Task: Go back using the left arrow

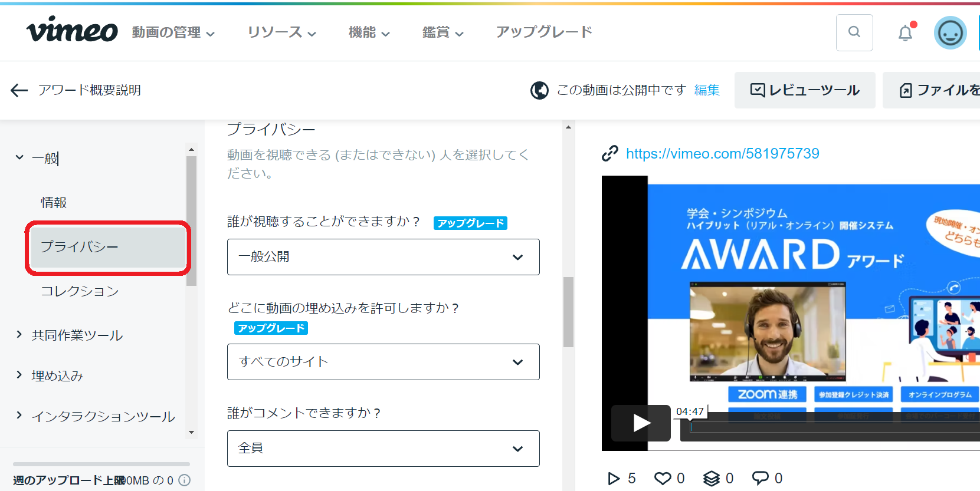Action: (x=19, y=90)
